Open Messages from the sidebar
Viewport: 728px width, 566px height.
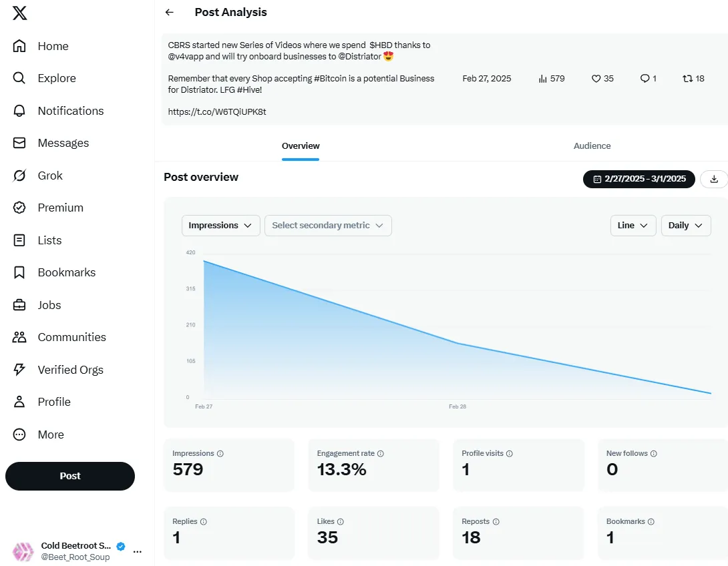coord(63,143)
